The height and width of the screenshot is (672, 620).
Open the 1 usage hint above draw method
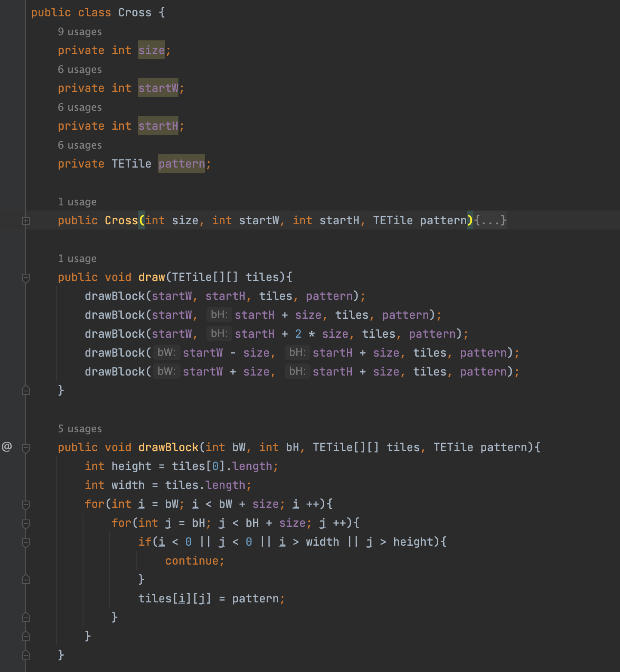(x=77, y=259)
